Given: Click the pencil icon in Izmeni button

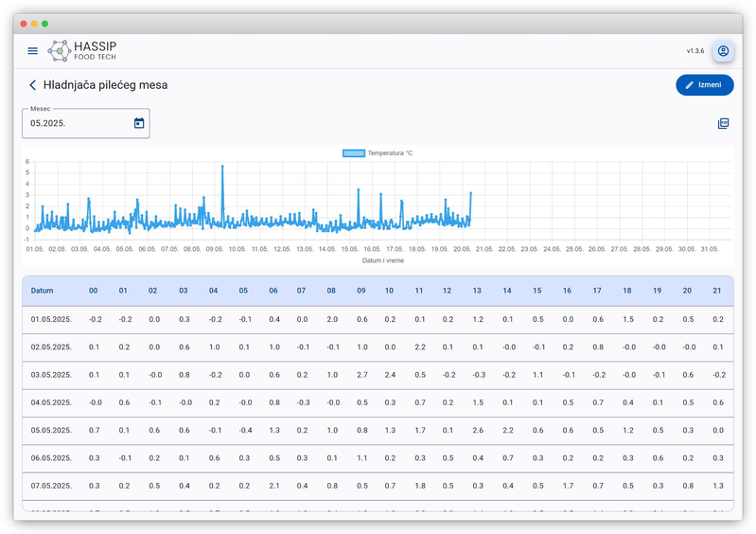Looking at the screenshot, I should 690,85.
